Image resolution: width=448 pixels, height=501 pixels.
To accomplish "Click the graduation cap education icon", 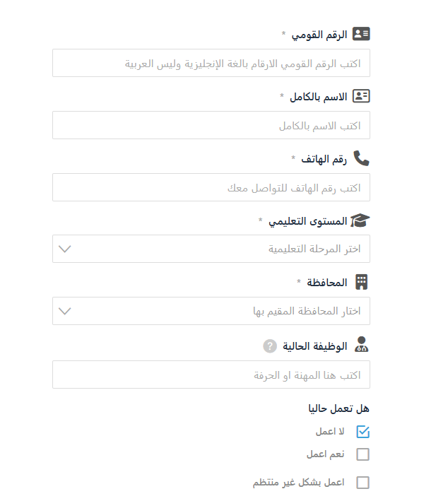I will pos(360,220).
